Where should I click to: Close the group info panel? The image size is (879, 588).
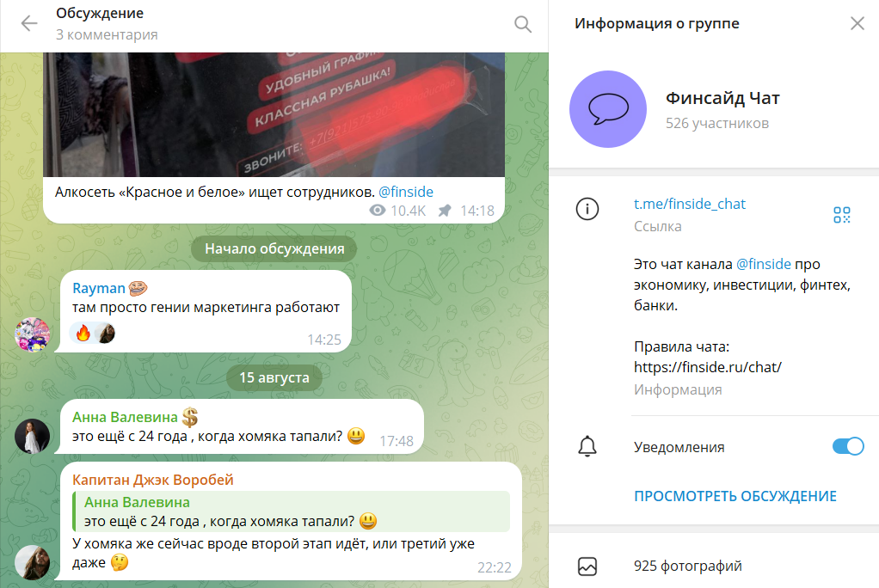click(x=857, y=23)
